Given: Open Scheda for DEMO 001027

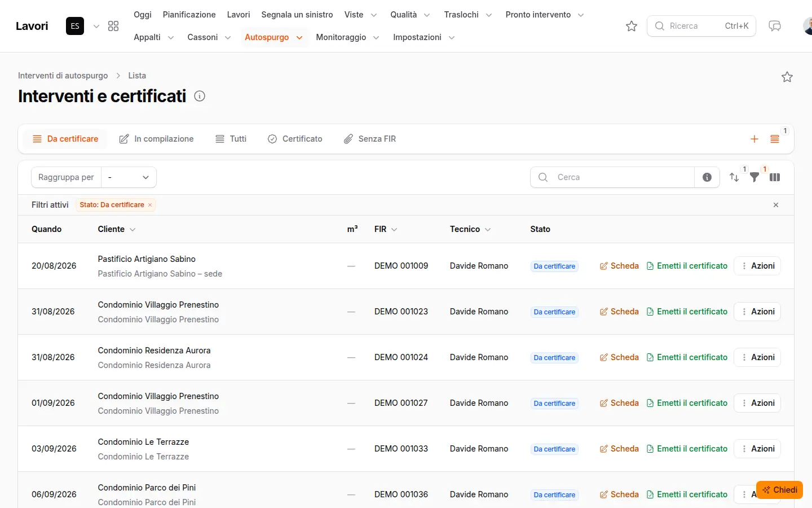Looking at the screenshot, I should tap(619, 403).
